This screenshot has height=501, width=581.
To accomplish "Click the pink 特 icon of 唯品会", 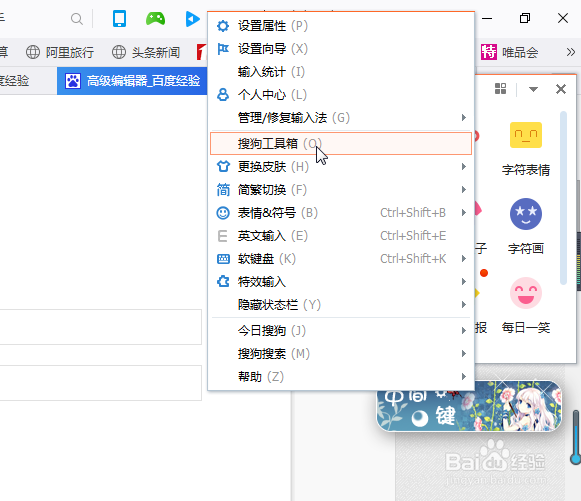I will pyautogui.click(x=489, y=52).
